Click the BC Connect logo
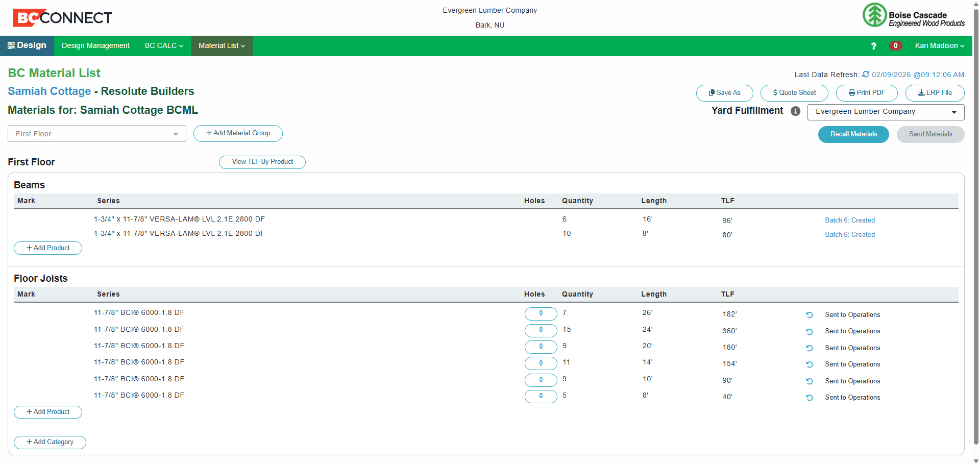The image size is (980, 465). point(62,18)
